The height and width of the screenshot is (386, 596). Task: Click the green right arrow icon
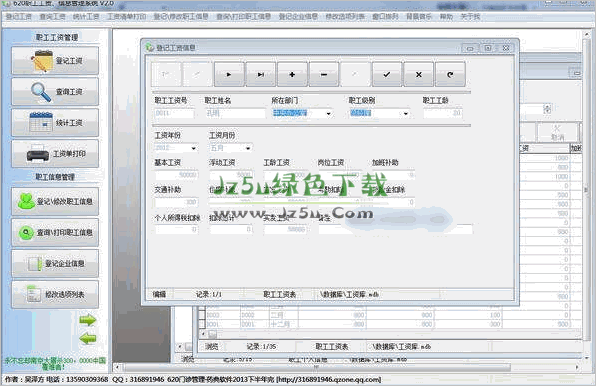(88, 320)
